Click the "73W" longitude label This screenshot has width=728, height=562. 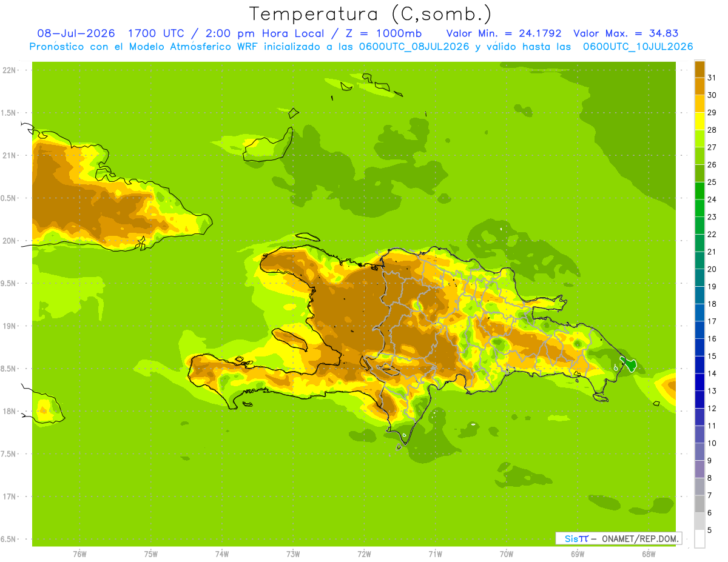pyautogui.click(x=293, y=555)
